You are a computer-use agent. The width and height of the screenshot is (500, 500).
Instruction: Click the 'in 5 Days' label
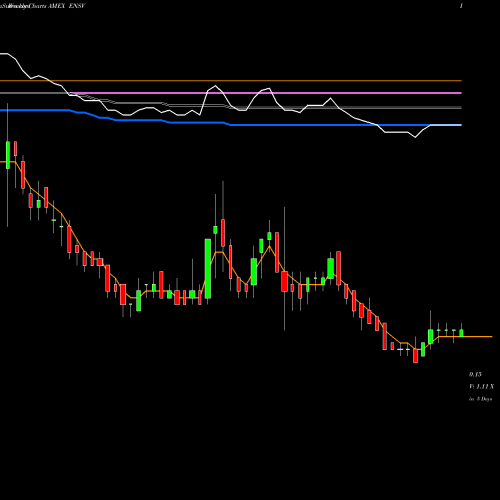[480, 399]
